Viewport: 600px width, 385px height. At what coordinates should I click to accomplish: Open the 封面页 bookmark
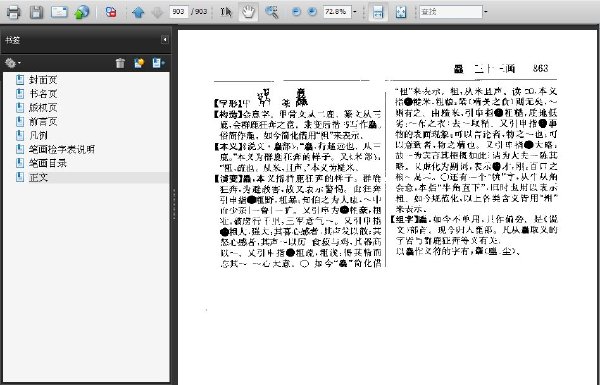click(43, 80)
